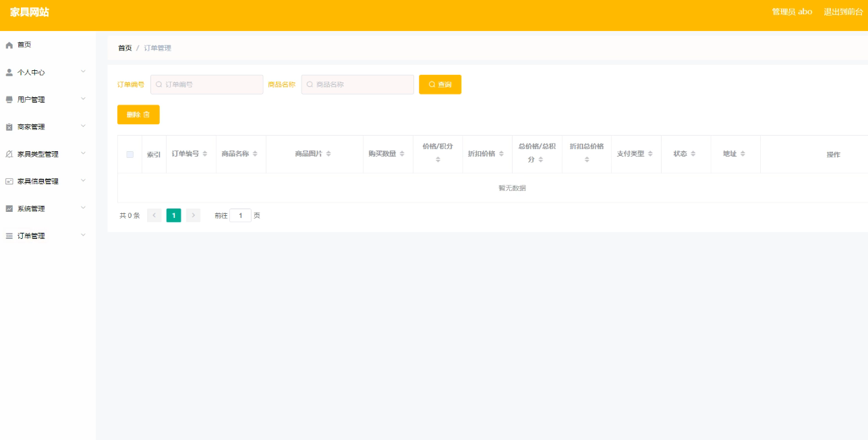This screenshot has height=440, width=868.
Task: Click the 订单管理 list icon in sidebar
Action: point(9,236)
